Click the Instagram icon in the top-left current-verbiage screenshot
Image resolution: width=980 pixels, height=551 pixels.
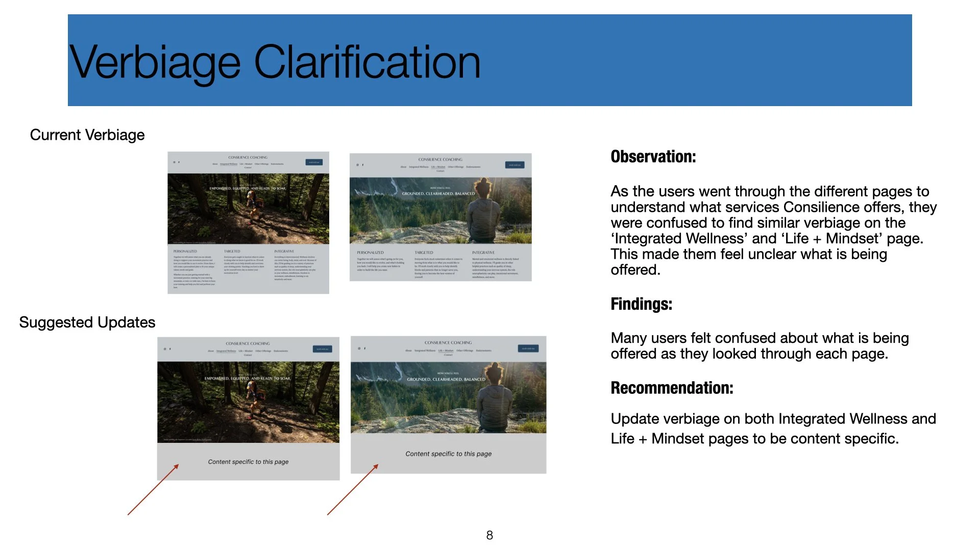click(x=174, y=162)
